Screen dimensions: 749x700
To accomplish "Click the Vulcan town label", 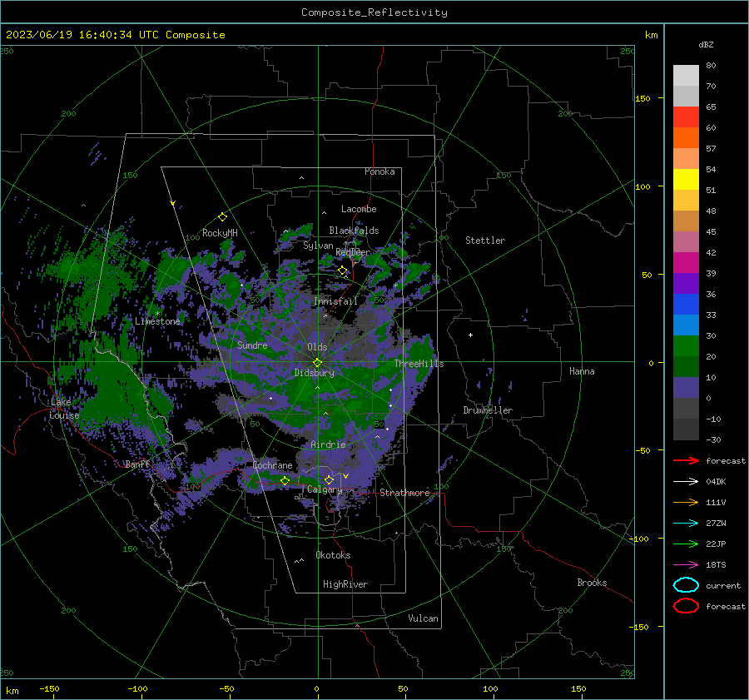I will pos(424,618).
